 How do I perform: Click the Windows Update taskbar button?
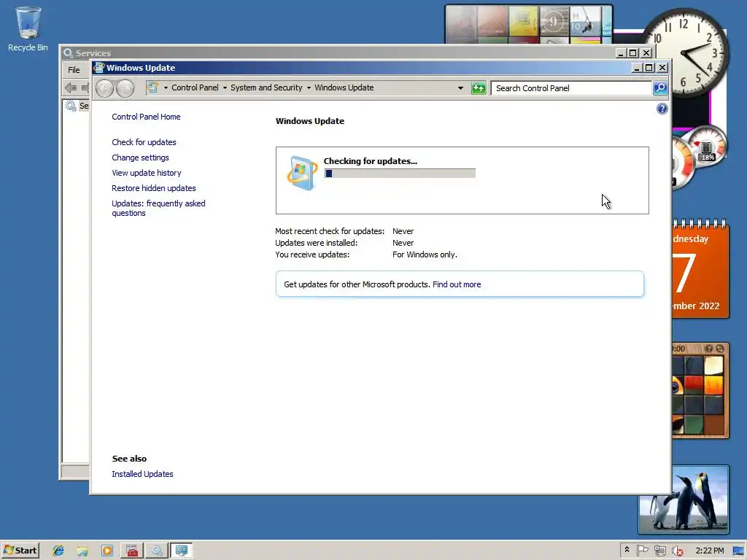[182, 551]
